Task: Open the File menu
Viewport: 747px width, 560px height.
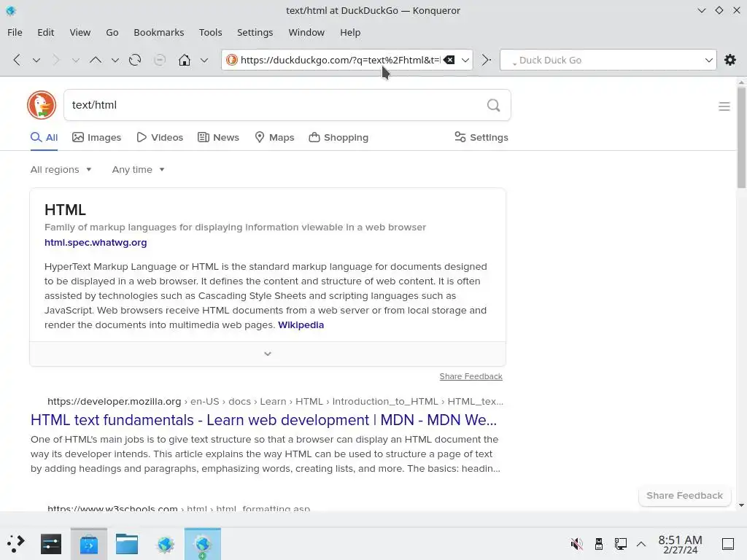Action: 15,32
